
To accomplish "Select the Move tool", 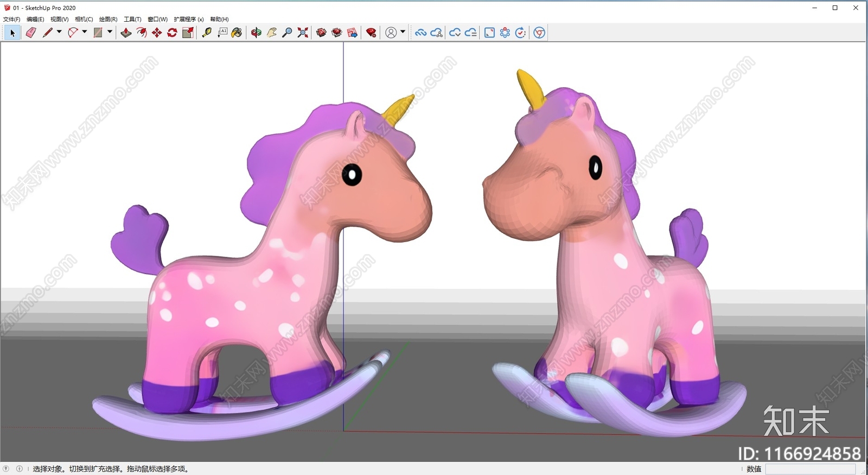I will (157, 33).
